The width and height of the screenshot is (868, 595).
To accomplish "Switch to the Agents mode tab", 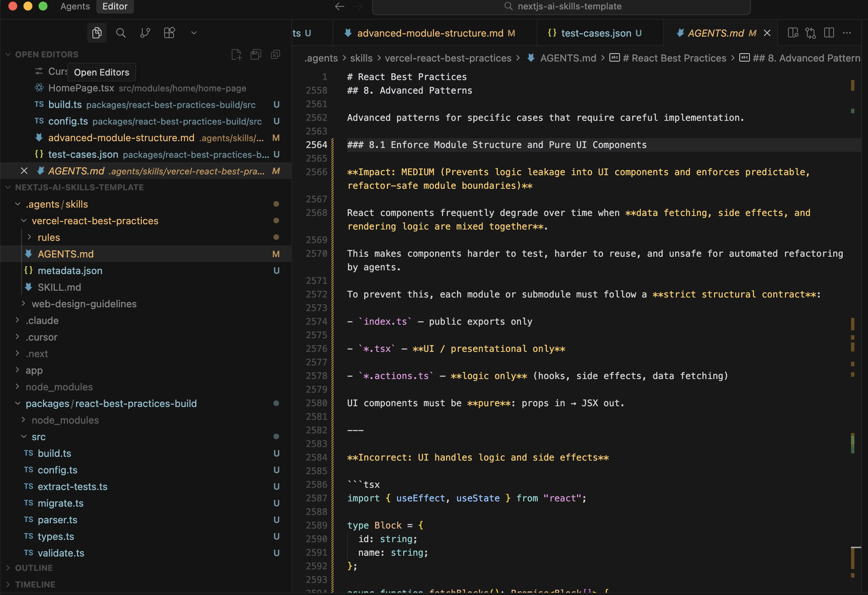I will point(75,6).
